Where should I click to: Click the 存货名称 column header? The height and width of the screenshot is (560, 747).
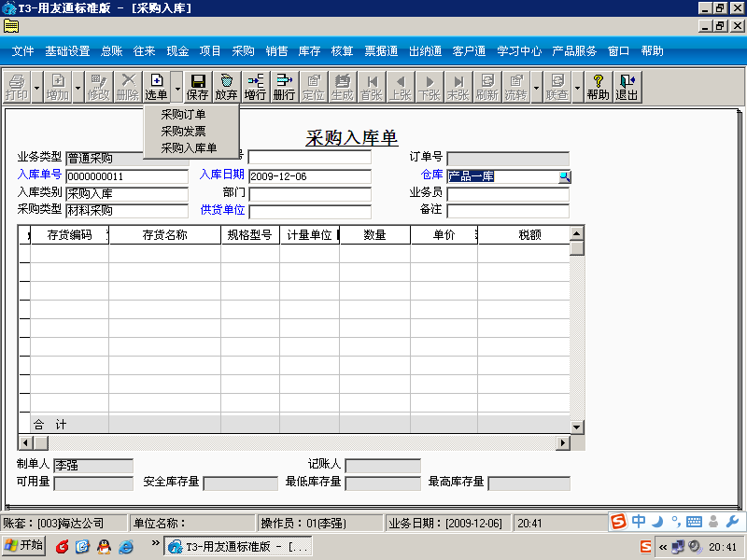(165, 235)
